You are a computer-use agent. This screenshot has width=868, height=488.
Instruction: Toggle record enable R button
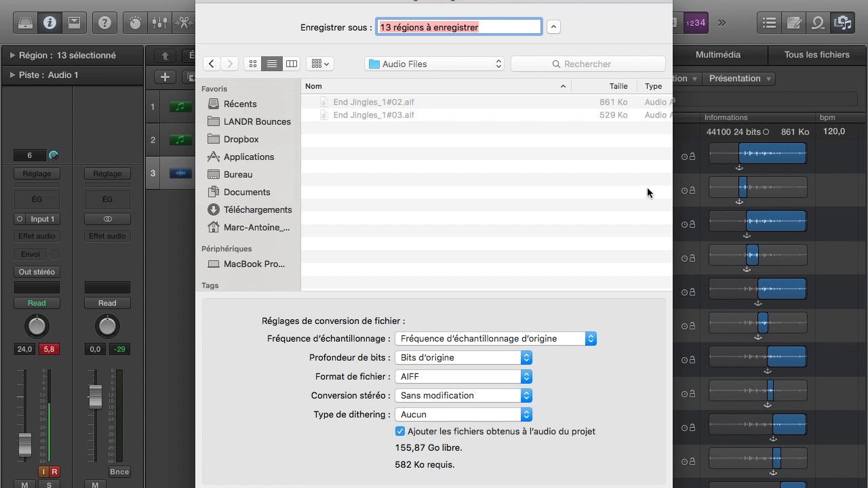pyautogui.click(x=54, y=472)
